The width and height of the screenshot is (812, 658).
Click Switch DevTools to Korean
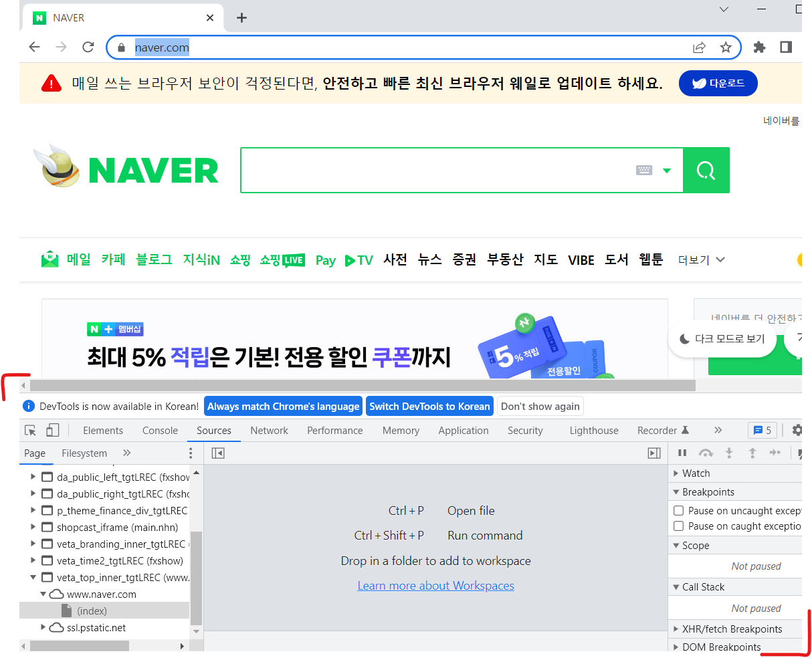tap(429, 406)
